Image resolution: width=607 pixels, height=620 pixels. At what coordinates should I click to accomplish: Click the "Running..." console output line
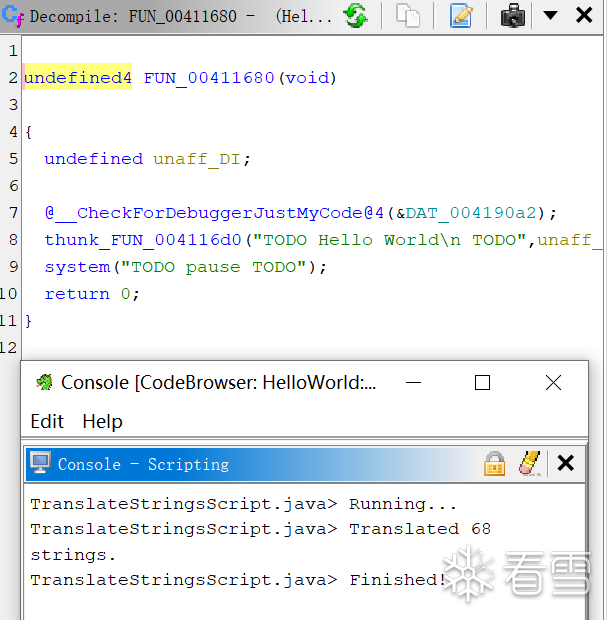point(244,504)
